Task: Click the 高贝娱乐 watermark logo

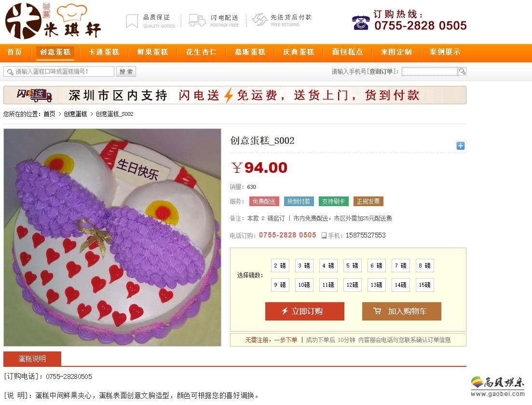Action: (x=497, y=386)
